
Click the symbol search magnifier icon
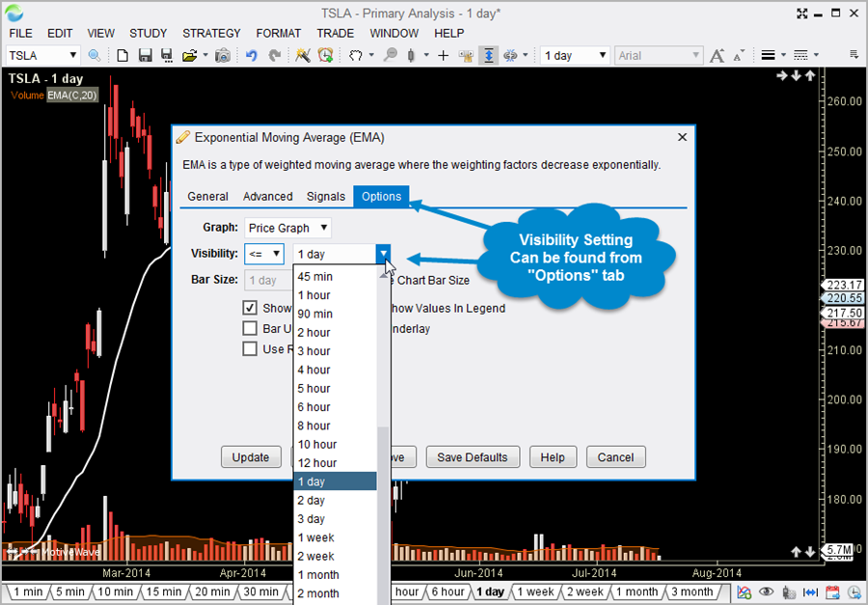pos(95,55)
